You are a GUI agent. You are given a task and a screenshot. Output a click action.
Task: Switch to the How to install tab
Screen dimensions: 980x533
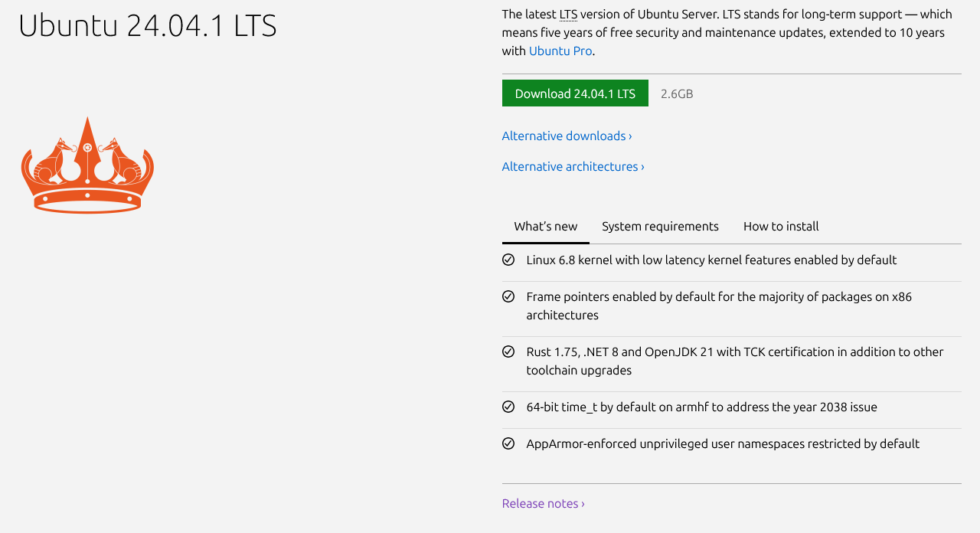pyautogui.click(x=781, y=227)
